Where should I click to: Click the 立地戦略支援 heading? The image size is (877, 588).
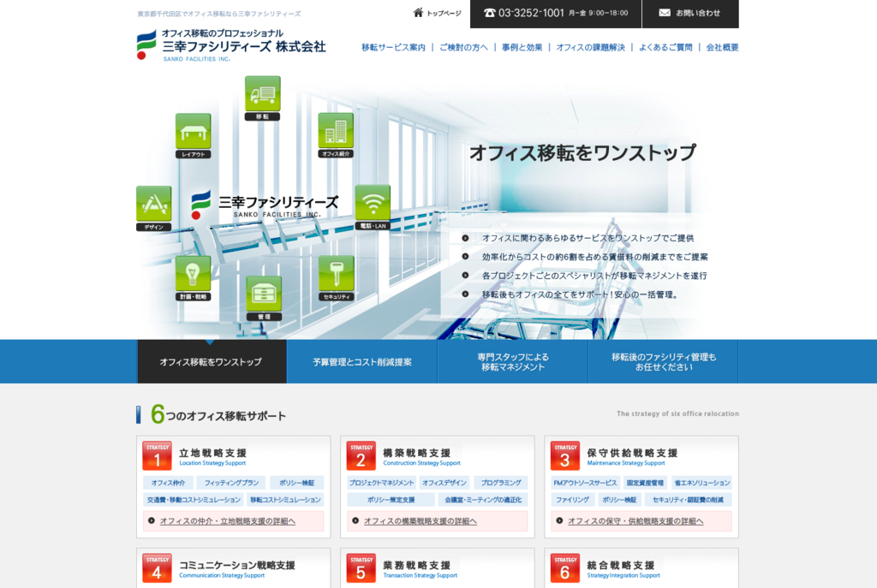[212, 453]
